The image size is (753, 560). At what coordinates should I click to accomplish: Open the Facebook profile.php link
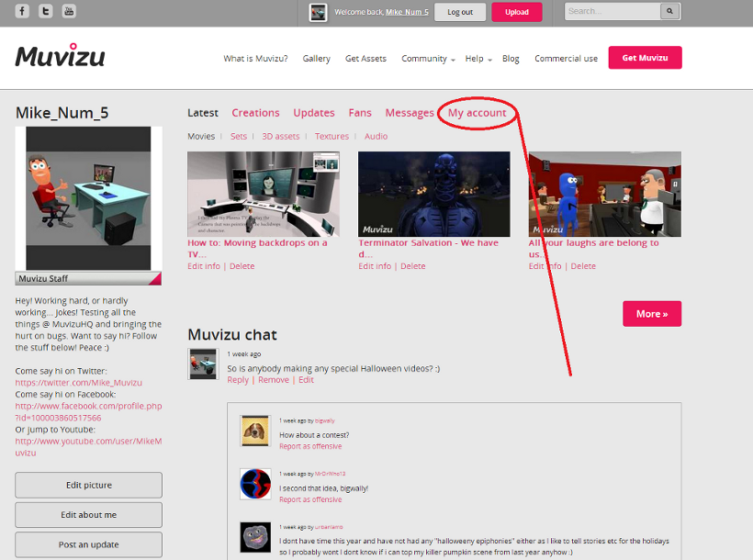pyautogui.click(x=88, y=411)
